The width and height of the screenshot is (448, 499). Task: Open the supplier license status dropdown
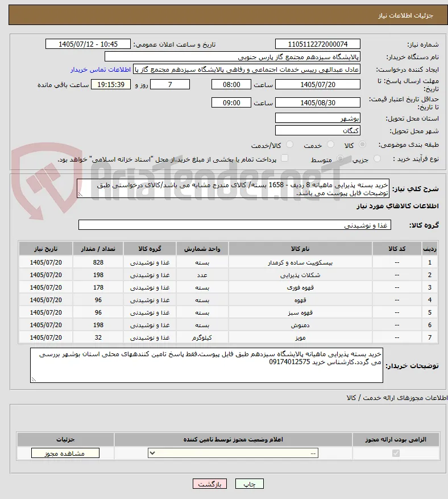click(x=233, y=453)
